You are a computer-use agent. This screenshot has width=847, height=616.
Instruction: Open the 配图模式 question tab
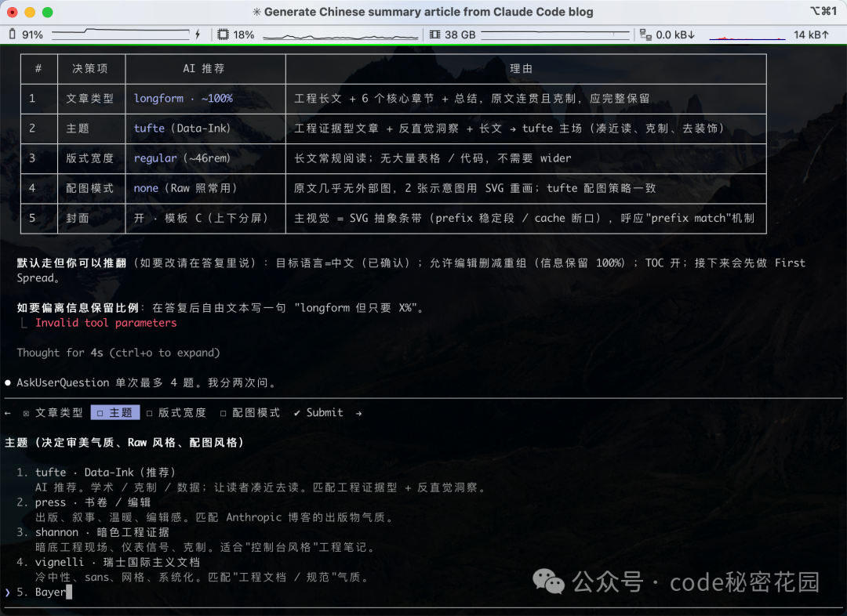pos(256,412)
